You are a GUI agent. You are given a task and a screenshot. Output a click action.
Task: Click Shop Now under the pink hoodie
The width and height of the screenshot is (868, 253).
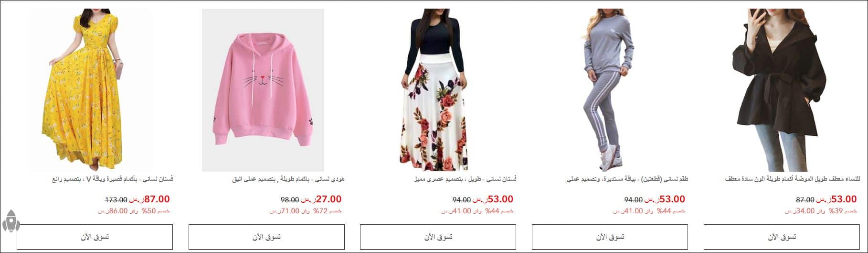(266, 237)
